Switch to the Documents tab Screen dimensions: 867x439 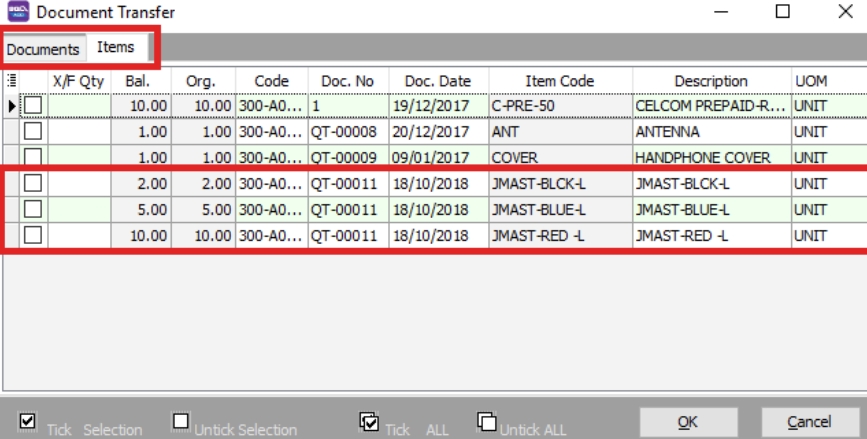[43, 49]
